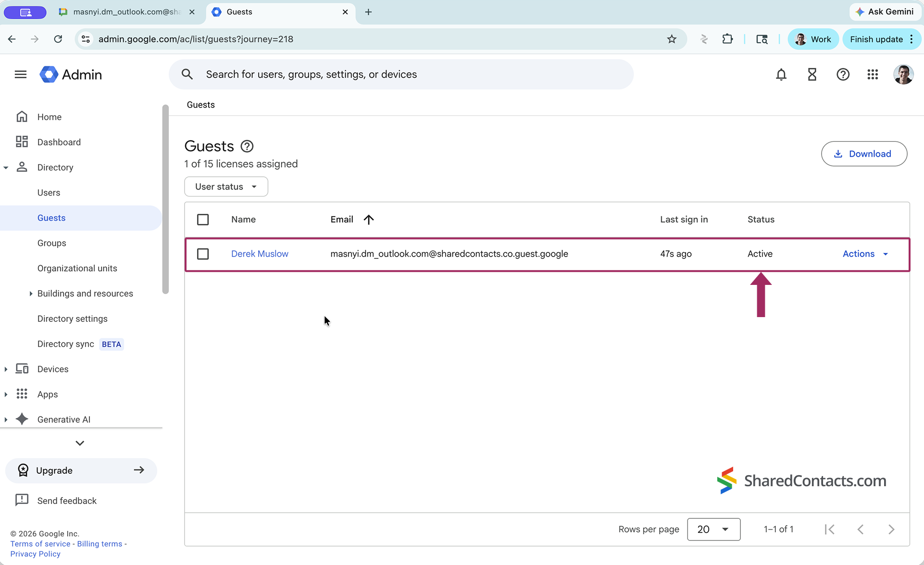Expand the Devices section

[6, 369]
